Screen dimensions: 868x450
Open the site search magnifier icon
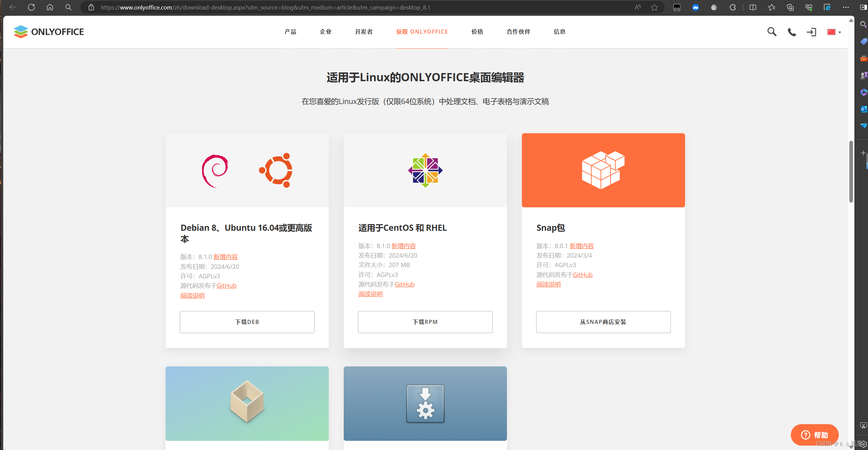pyautogui.click(x=771, y=32)
